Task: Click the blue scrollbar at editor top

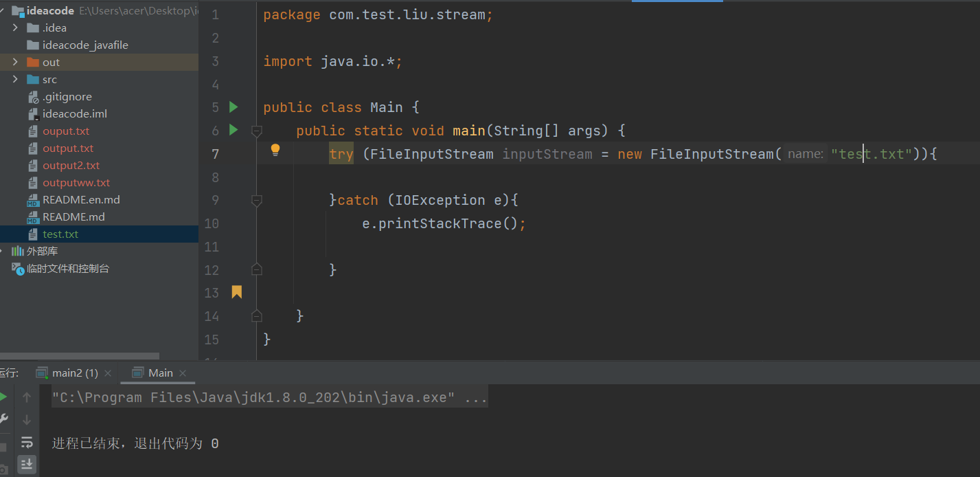Action: click(x=676, y=3)
